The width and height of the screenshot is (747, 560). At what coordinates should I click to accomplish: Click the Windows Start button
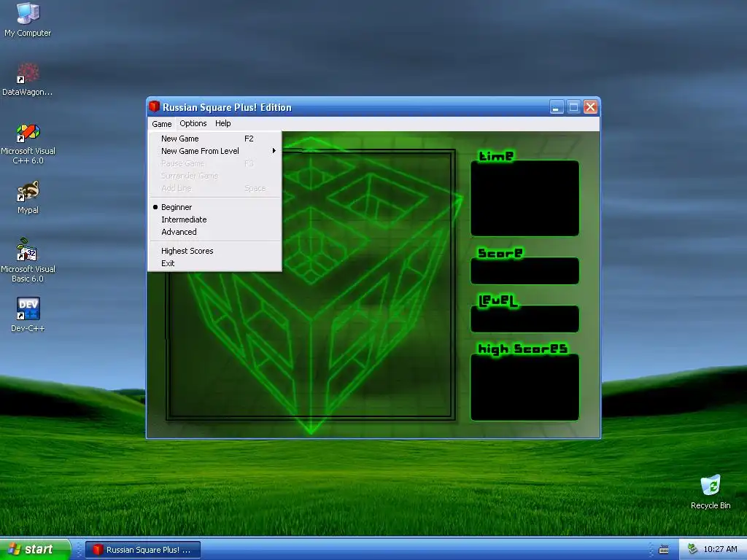click(34, 549)
